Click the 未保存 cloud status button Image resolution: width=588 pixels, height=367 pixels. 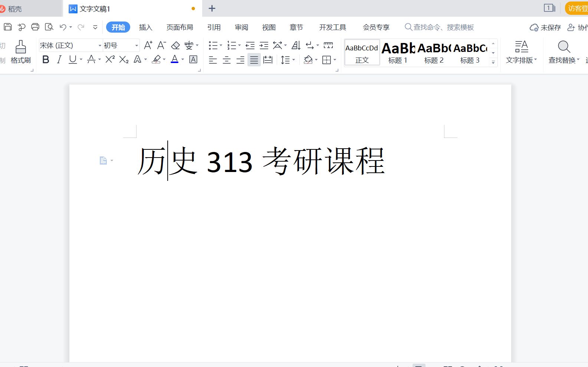[x=545, y=27]
